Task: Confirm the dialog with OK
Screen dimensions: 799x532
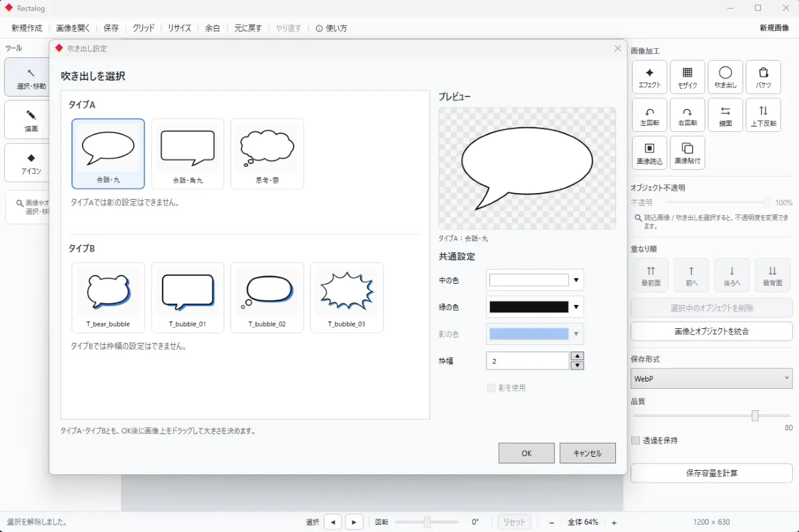Action: point(527,453)
